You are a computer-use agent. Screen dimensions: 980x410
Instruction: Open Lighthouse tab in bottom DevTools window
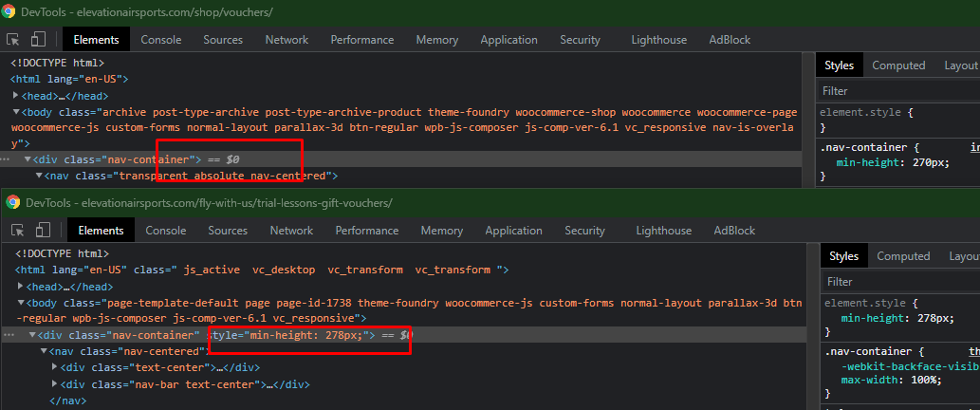coord(664,230)
